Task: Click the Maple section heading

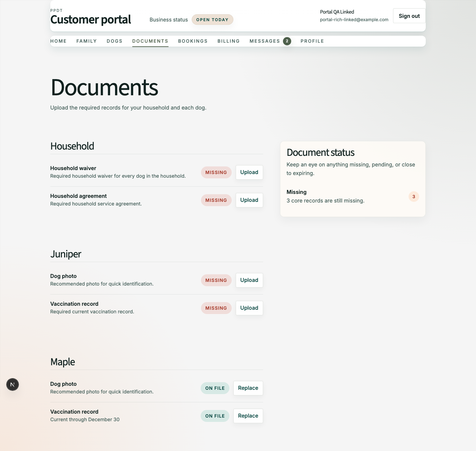Action: pyautogui.click(x=63, y=362)
